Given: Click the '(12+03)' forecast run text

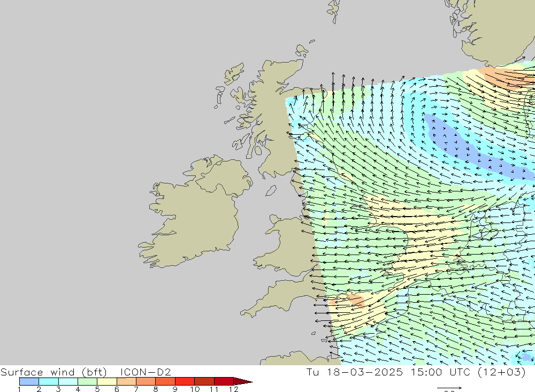Looking at the screenshot, I should pyautogui.click(x=502, y=372).
